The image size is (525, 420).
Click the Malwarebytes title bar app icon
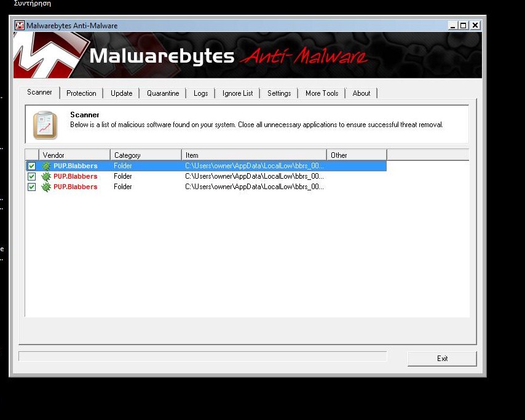(20, 25)
